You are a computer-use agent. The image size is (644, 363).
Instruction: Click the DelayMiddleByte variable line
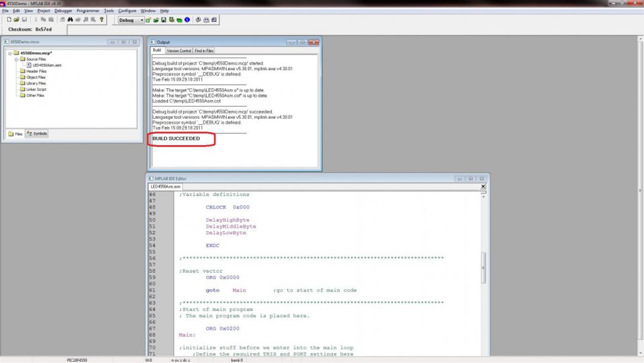[x=231, y=226]
